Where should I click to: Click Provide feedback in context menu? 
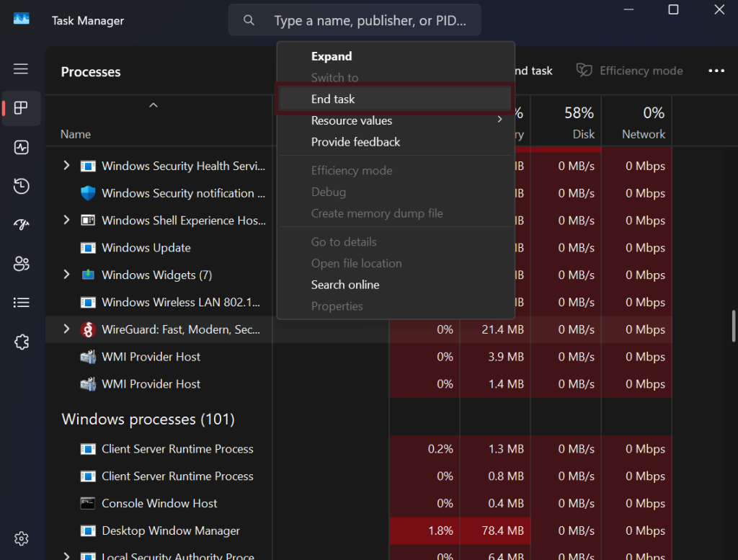click(x=355, y=142)
